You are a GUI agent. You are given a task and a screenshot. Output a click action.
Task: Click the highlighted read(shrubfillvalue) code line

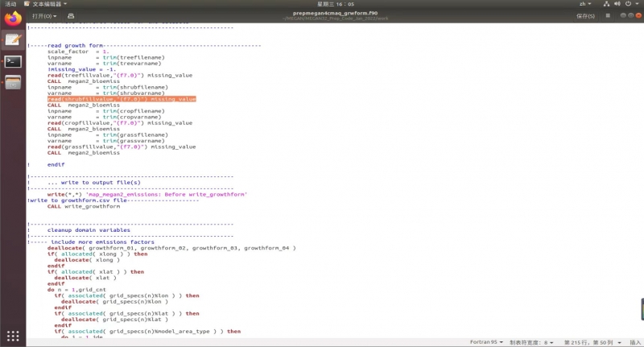click(122, 99)
